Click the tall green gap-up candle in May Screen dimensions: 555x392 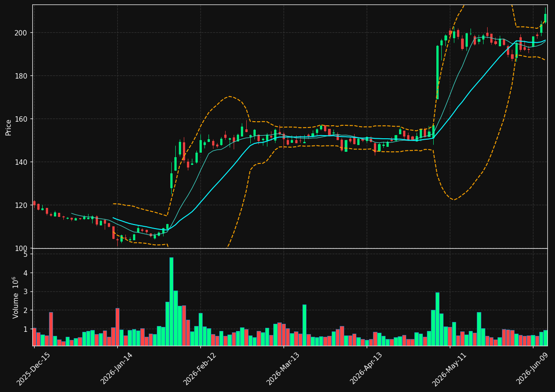(437, 72)
